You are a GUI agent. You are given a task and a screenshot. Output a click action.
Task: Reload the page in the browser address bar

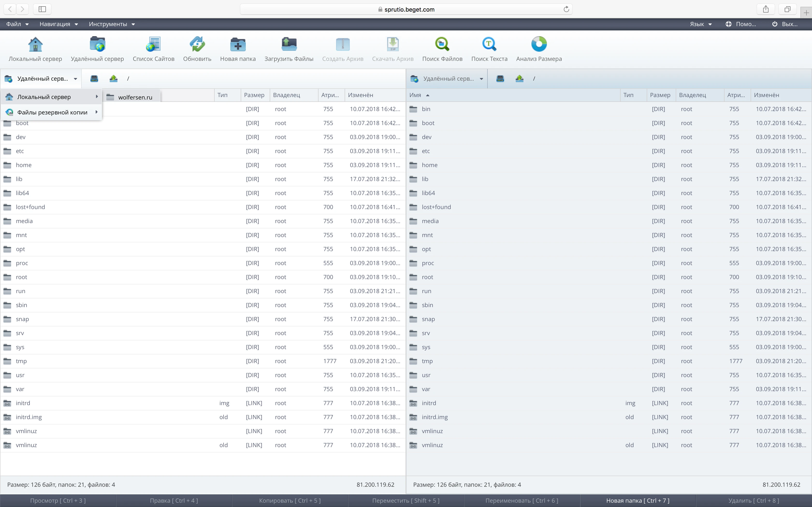[566, 9]
